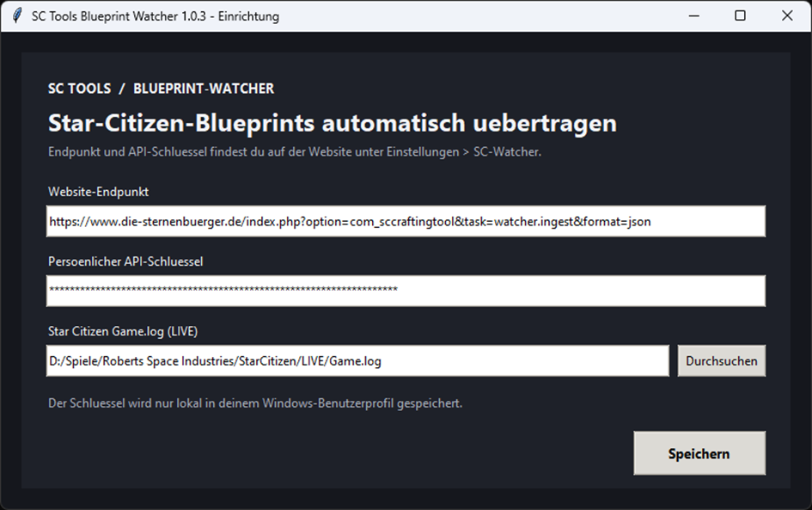
Task: Save settings with Speichern button
Action: (699, 453)
